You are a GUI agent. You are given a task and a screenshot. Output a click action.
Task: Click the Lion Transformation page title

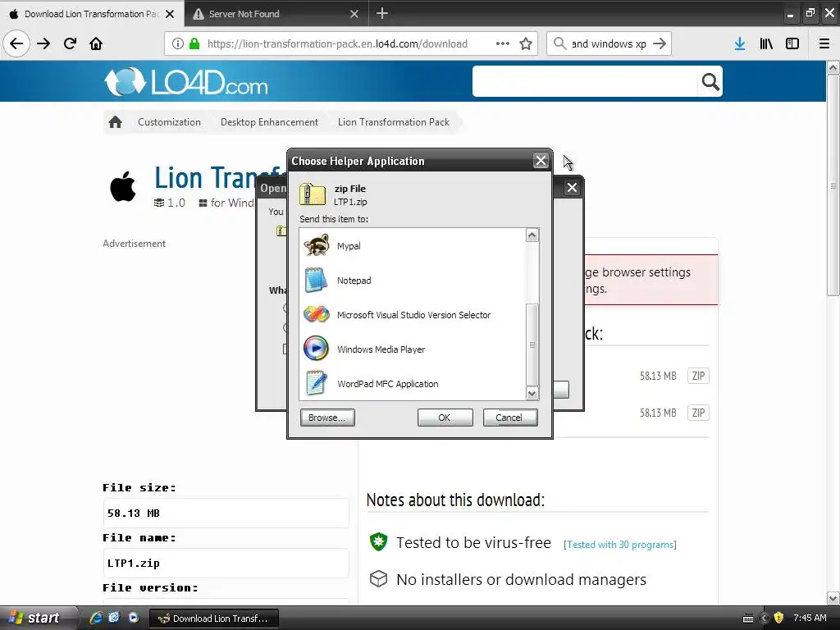(x=220, y=178)
